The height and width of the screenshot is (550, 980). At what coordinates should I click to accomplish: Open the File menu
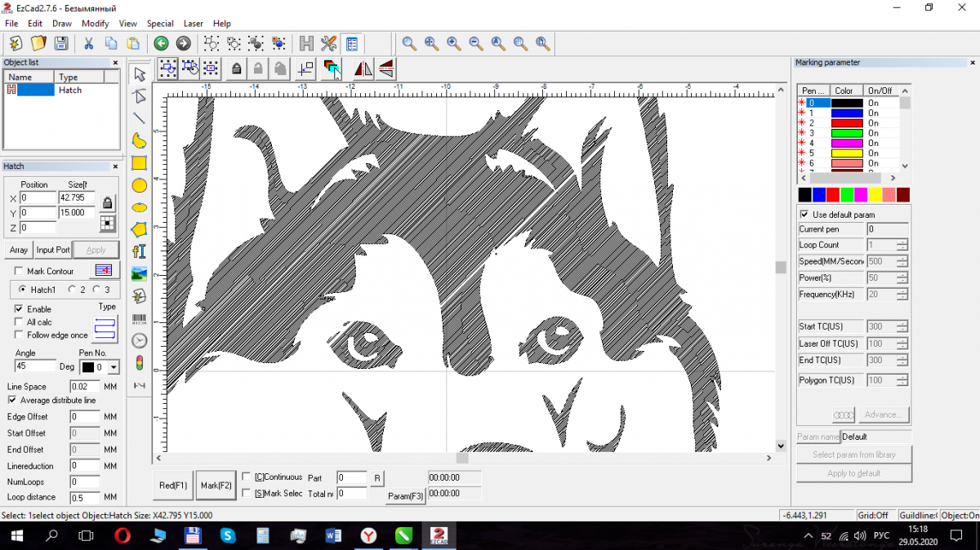pyautogui.click(x=11, y=24)
